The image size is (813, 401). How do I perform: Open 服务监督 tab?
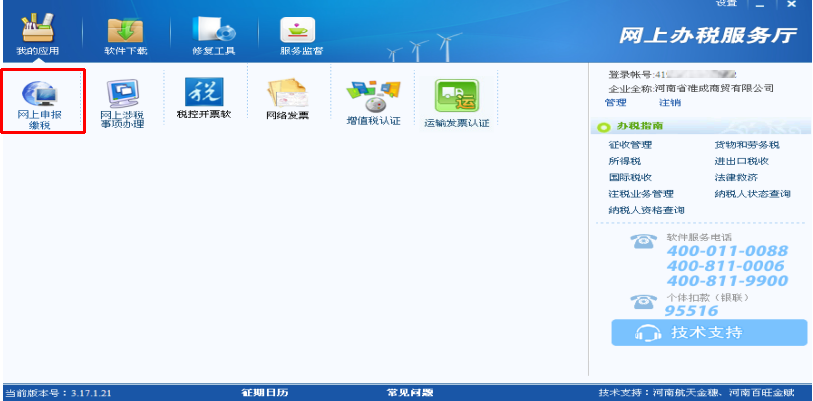(x=301, y=32)
